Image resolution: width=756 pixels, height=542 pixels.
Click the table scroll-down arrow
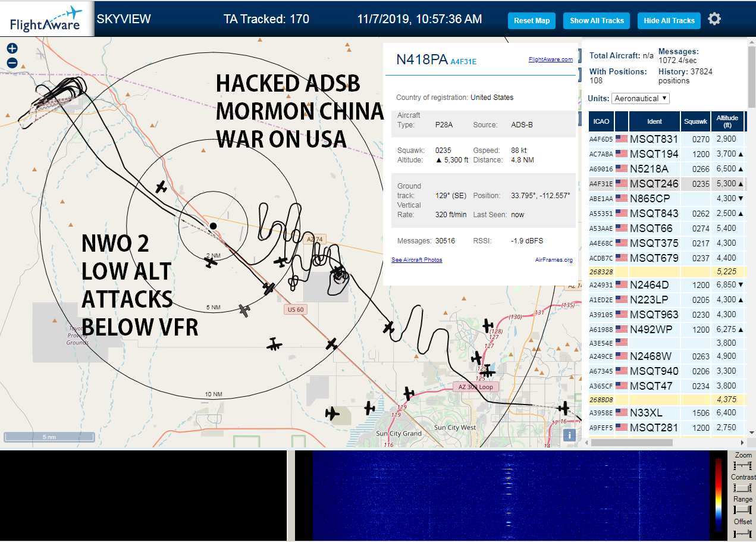tap(751, 433)
